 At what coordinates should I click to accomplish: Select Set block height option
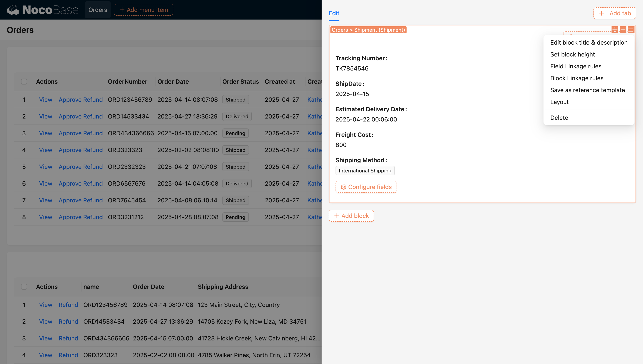coord(589,54)
